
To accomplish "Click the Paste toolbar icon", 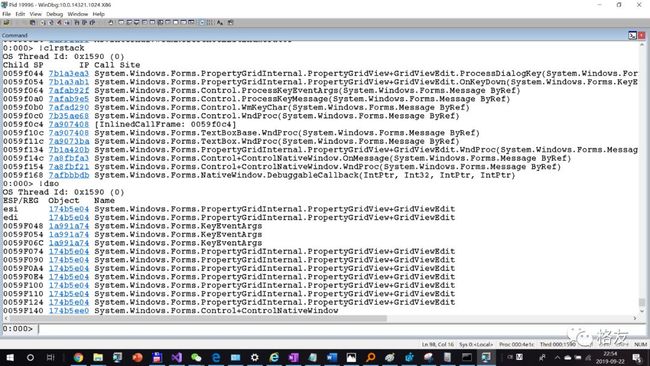I will (32, 22).
